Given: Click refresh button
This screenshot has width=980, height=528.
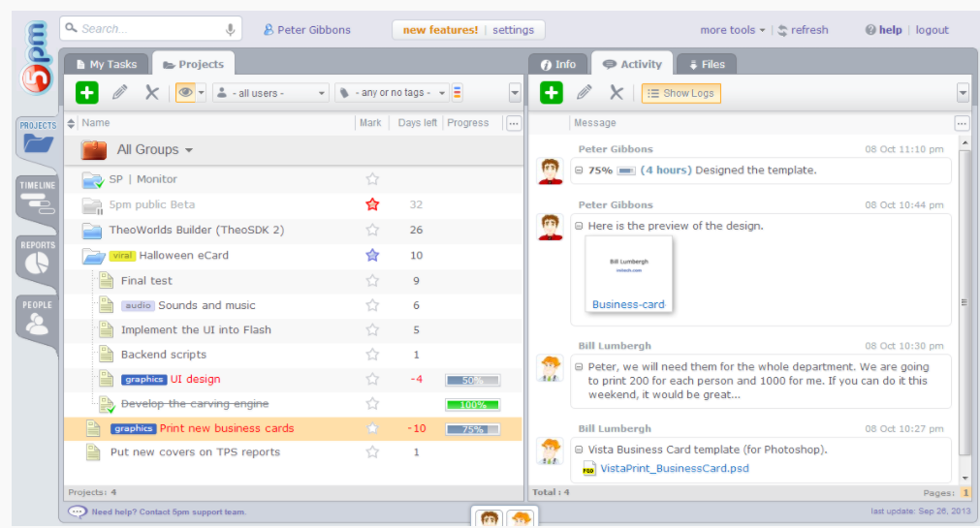Looking at the screenshot, I should point(804,30).
